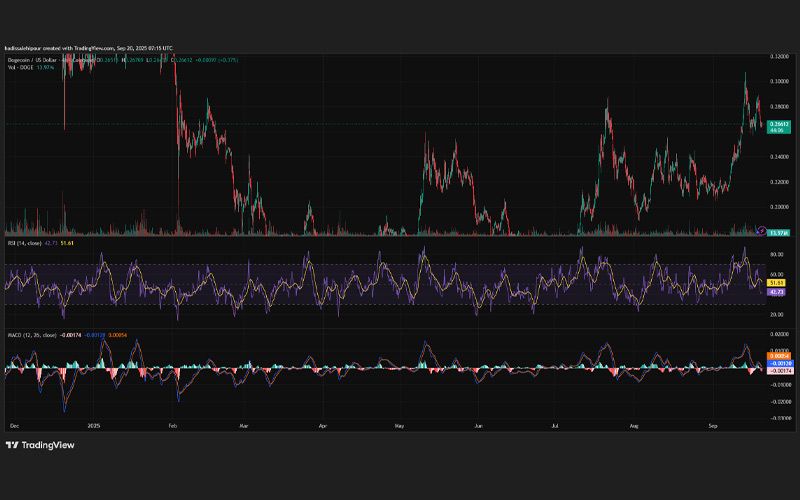800x500 pixels.
Task: Click the pink -0.00174 histogram value tag
Action: (780, 371)
